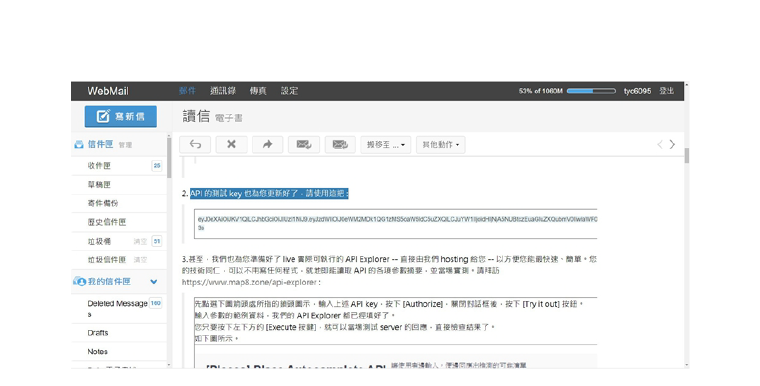Viewport: 760px width, 386px height.
Task: Open the 垃圾信件匣 spam folder
Action: [107, 259]
